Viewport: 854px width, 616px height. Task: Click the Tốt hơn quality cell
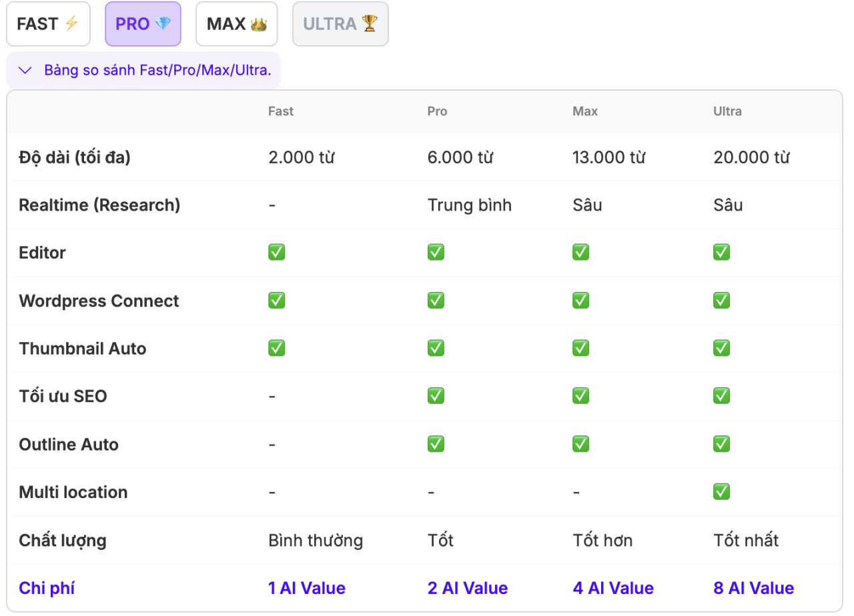click(602, 541)
